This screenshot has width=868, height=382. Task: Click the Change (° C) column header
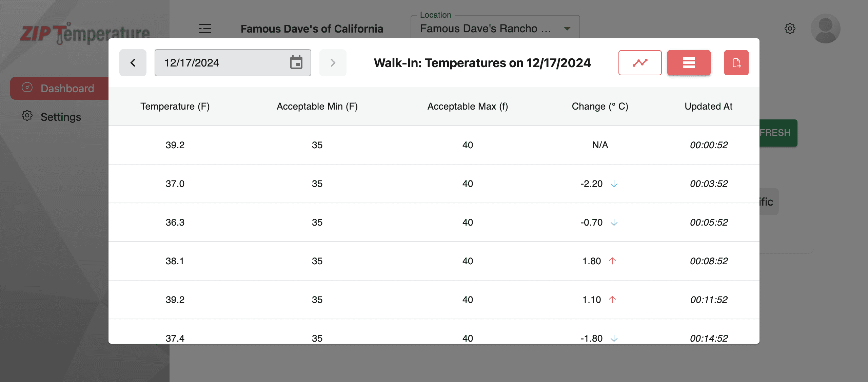point(600,107)
